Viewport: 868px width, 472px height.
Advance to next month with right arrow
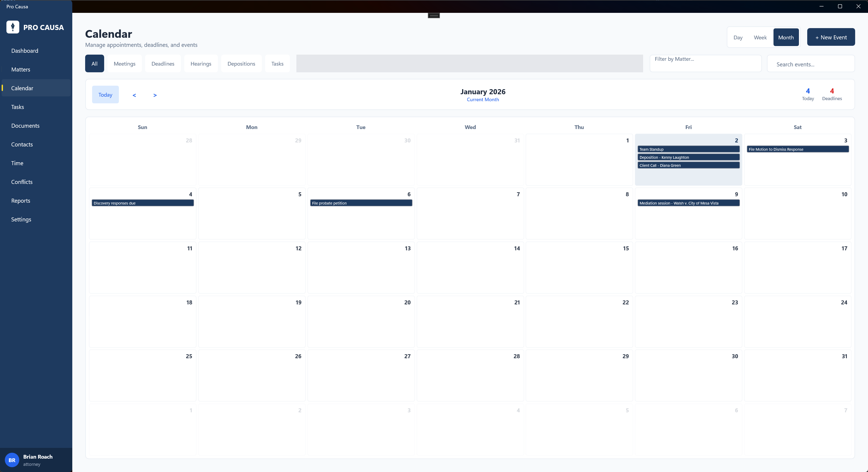(x=155, y=95)
